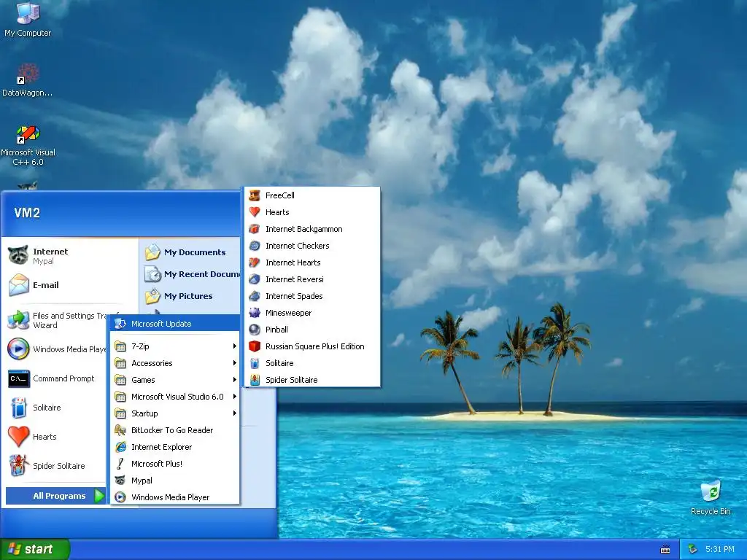
Task: Expand Microsoft Visual Studio 6.0 submenu arrow
Action: point(234,396)
